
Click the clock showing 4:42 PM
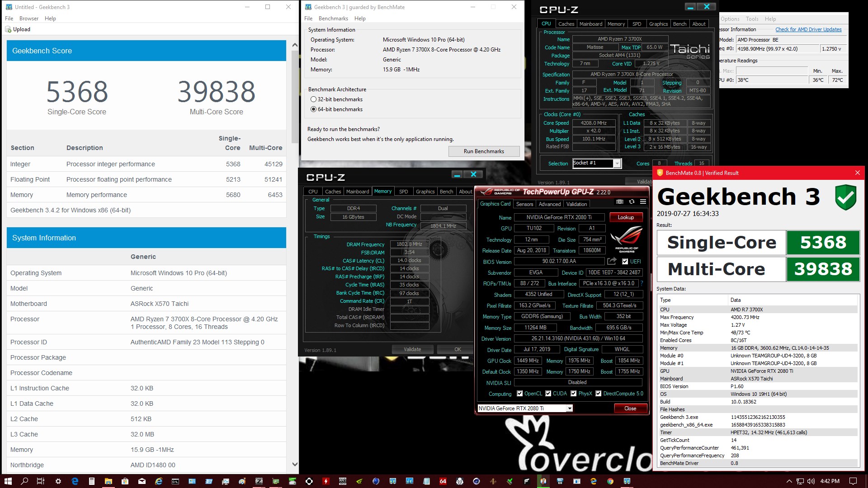(x=830, y=481)
